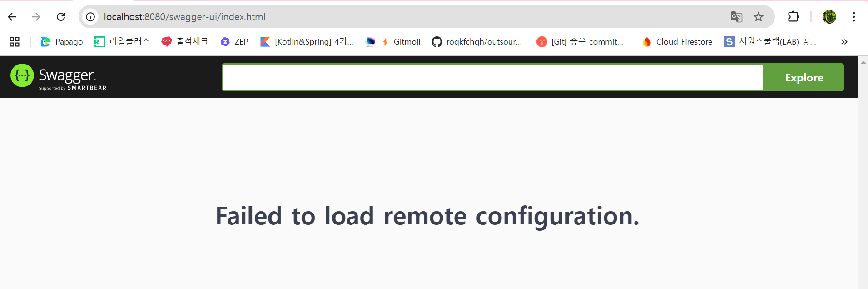868x289 pixels.
Task: Reload the Swagger UI page
Action: click(x=61, y=17)
